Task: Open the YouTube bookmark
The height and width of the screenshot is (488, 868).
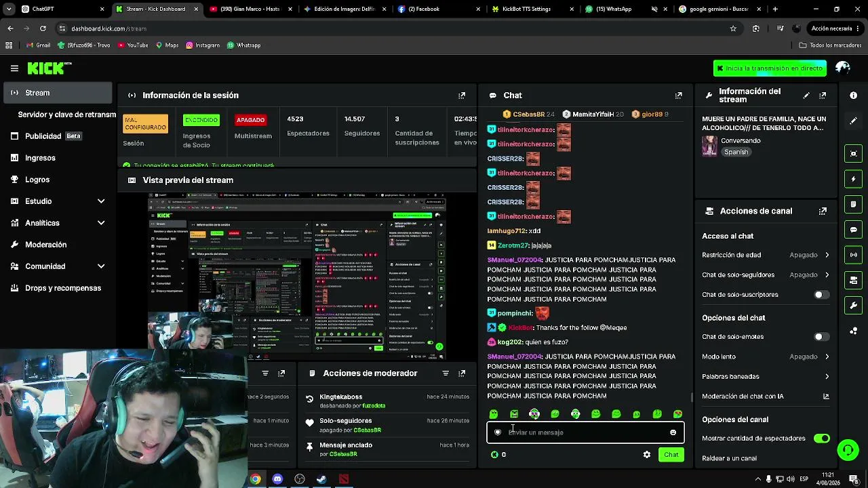Action: pyautogui.click(x=132, y=45)
